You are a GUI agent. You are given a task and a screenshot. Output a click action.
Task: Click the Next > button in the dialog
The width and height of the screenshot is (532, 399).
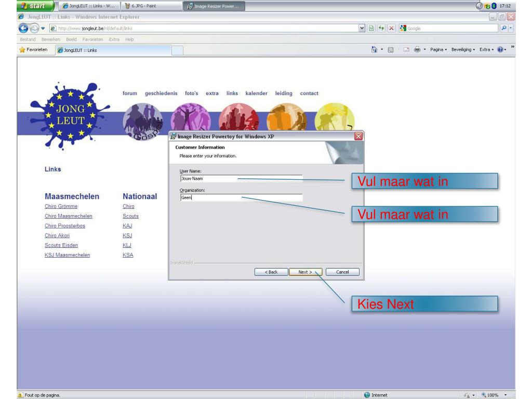pos(305,272)
